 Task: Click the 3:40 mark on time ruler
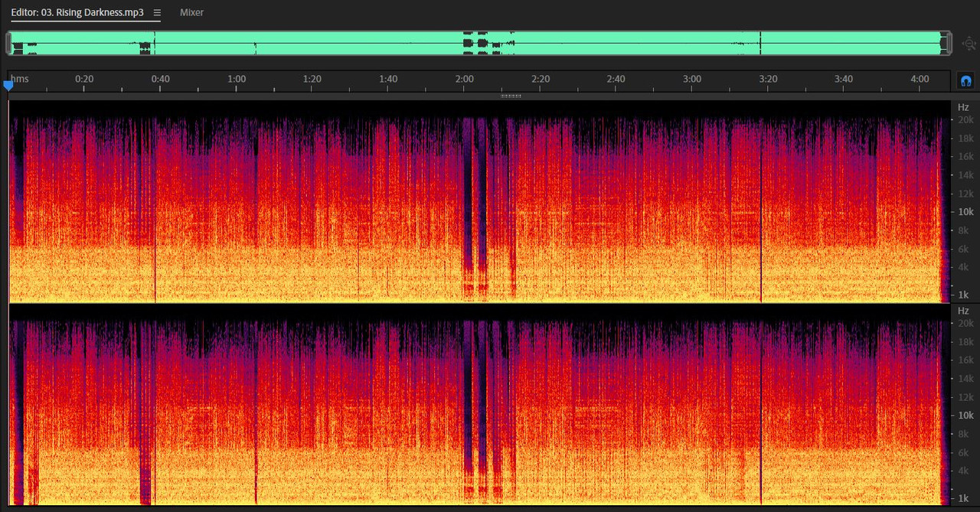[x=844, y=79]
